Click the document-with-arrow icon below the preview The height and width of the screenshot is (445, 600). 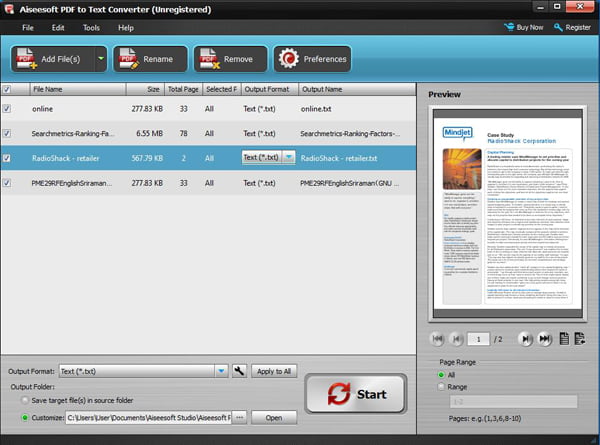point(580,339)
